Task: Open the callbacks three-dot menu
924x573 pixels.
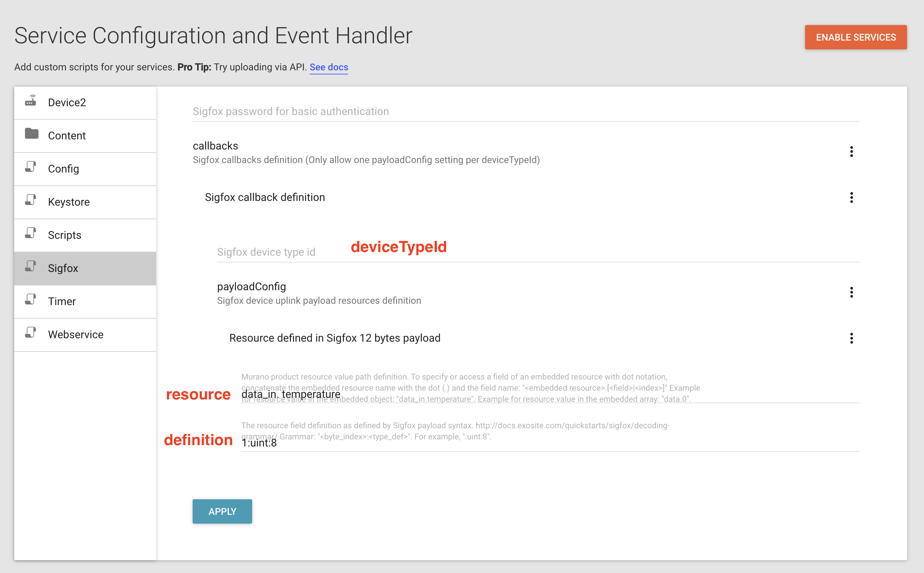Action: point(851,152)
